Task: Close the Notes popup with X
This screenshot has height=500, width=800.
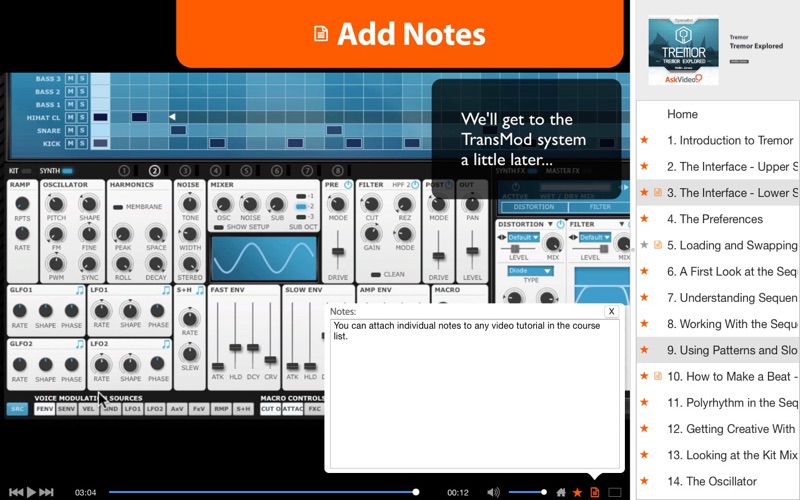Action: click(x=611, y=311)
